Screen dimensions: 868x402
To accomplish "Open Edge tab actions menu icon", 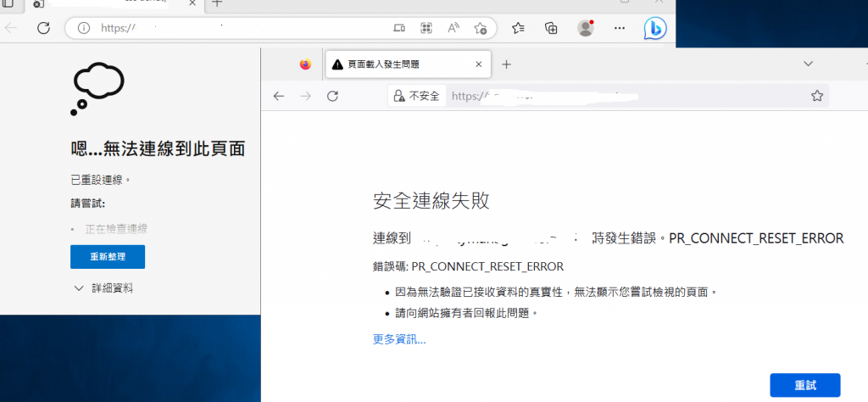I will click(8, 3).
